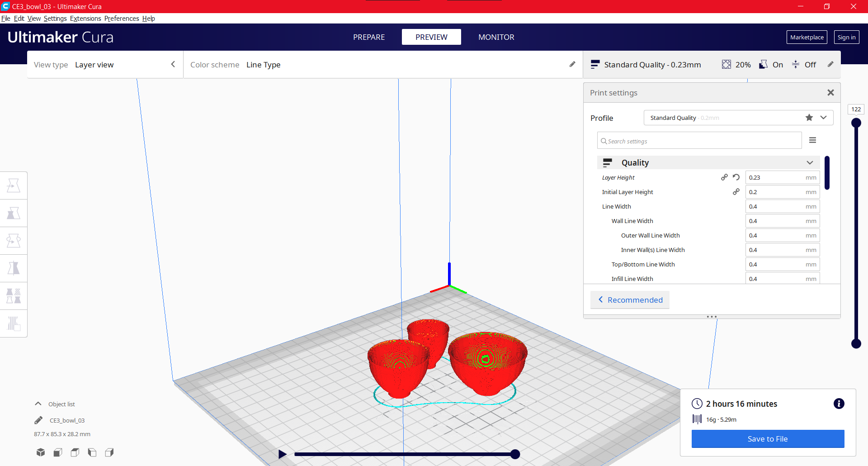The image size is (868, 466).
Task: Click the Save to File button
Action: [767, 438]
